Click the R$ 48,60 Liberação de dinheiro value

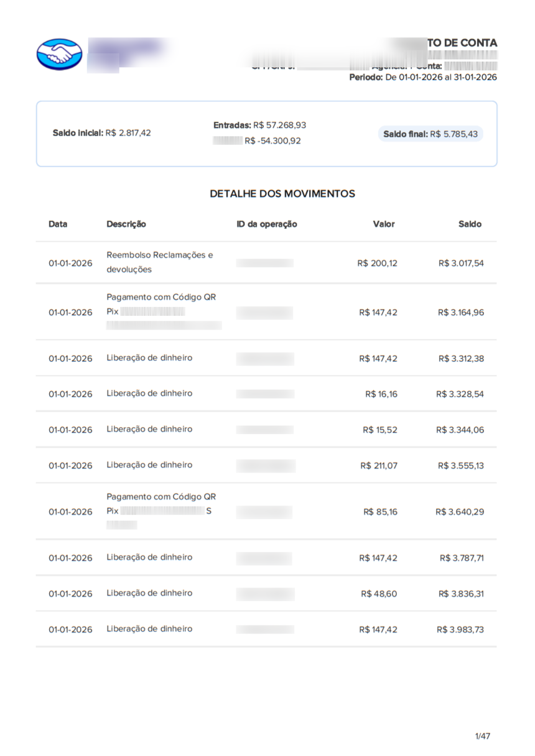(379, 594)
